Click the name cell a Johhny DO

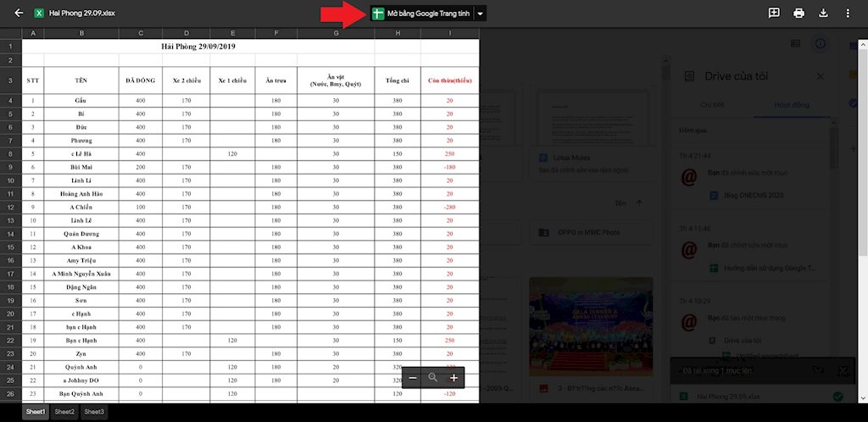pos(81,380)
